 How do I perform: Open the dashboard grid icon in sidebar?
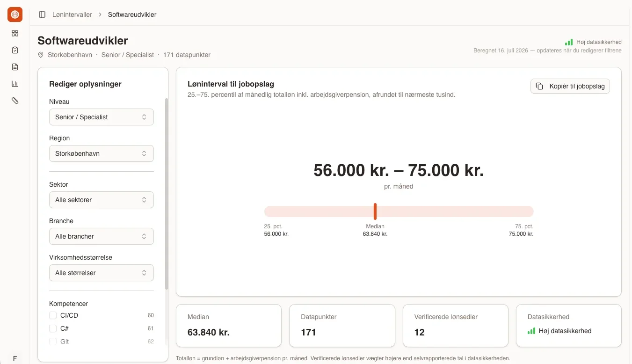pyautogui.click(x=15, y=33)
